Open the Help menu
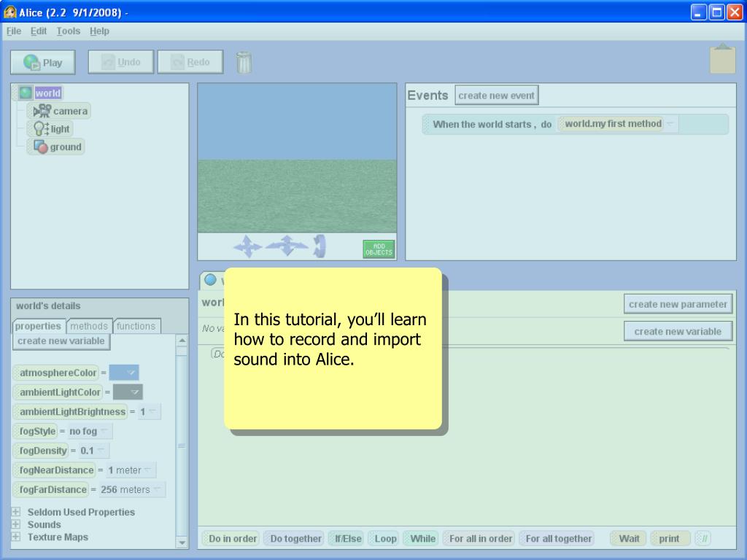The width and height of the screenshot is (747, 560). coord(99,31)
